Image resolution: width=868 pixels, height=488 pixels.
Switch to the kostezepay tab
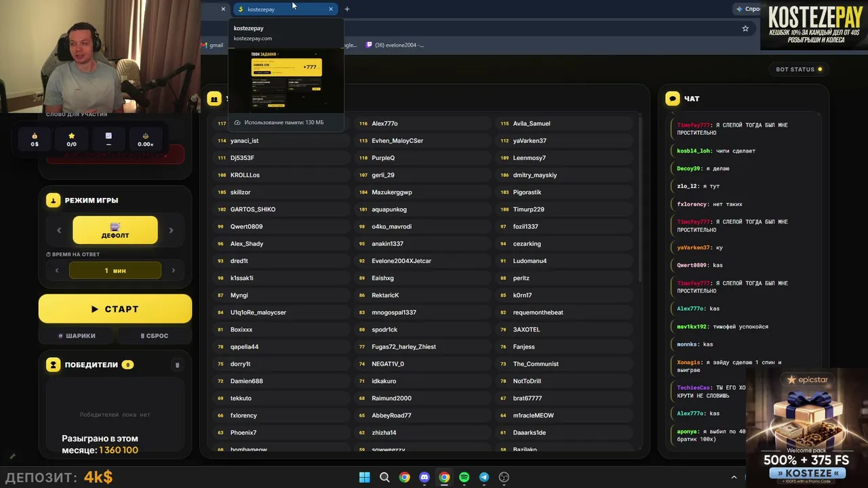tap(285, 9)
